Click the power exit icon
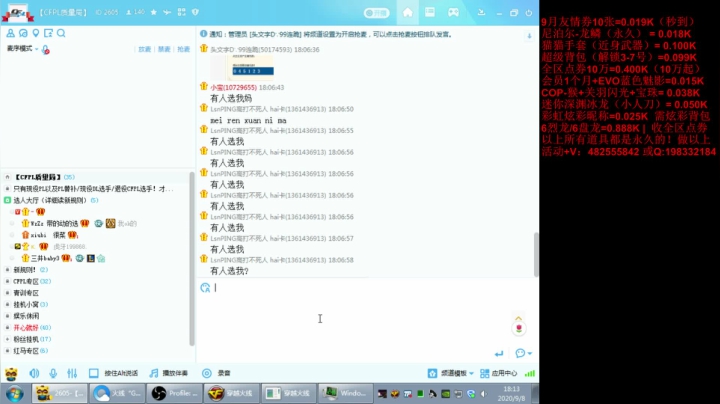Image resolution: width=720 pixels, height=404 pixels. click(x=529, y=13)
